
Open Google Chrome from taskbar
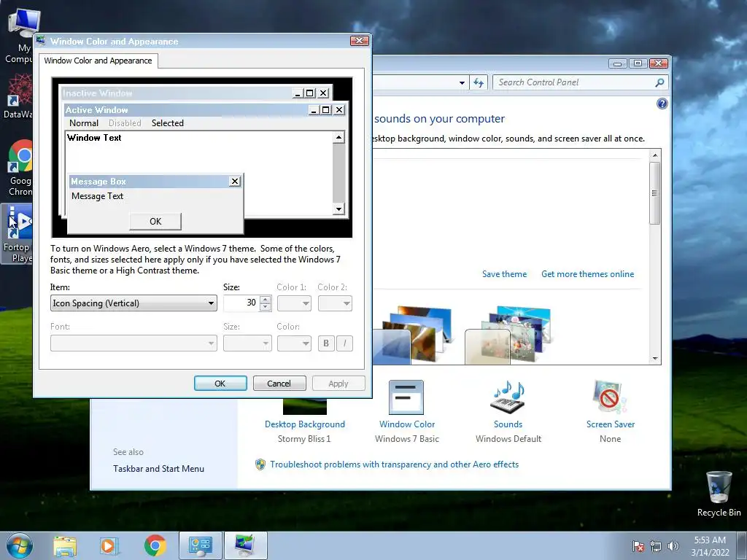point(155,546)
